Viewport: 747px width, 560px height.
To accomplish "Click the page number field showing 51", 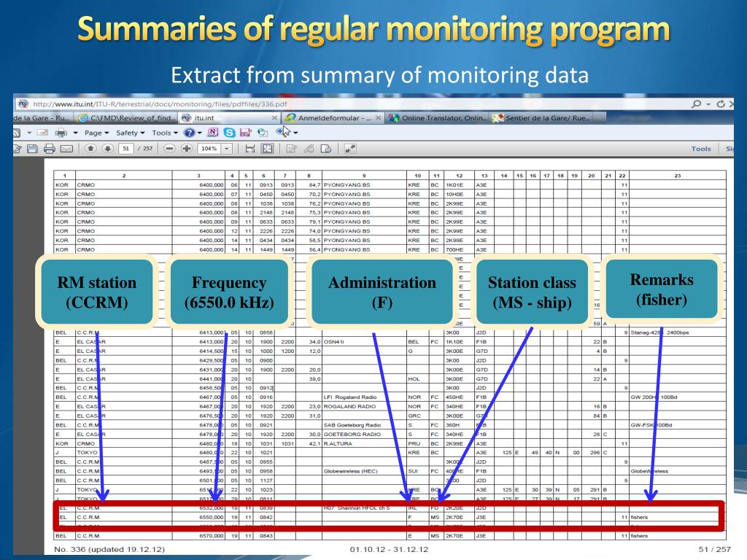I will click(x=125, y=149).
